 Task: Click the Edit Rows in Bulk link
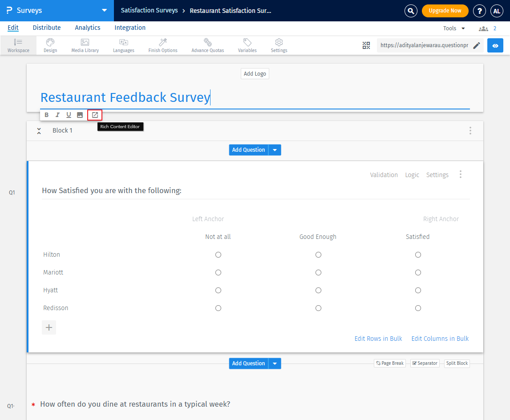pos(378,338)
